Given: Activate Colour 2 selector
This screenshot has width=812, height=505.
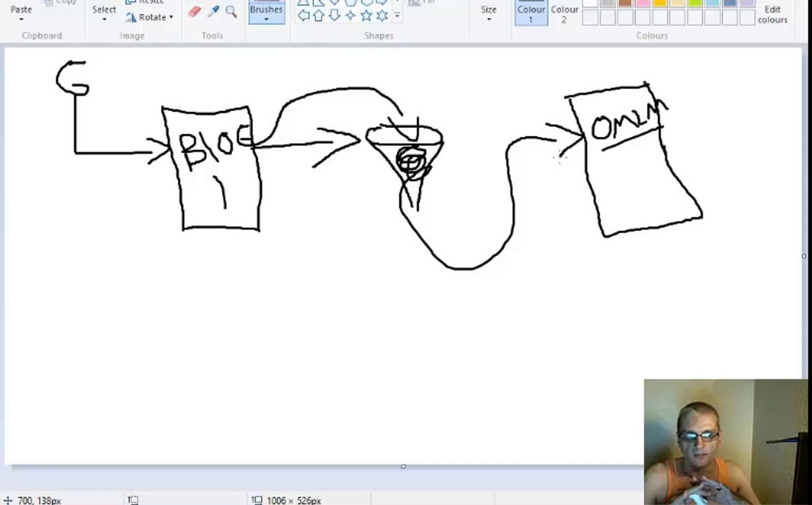Looking at the screenshot, I should click(564, 14).
